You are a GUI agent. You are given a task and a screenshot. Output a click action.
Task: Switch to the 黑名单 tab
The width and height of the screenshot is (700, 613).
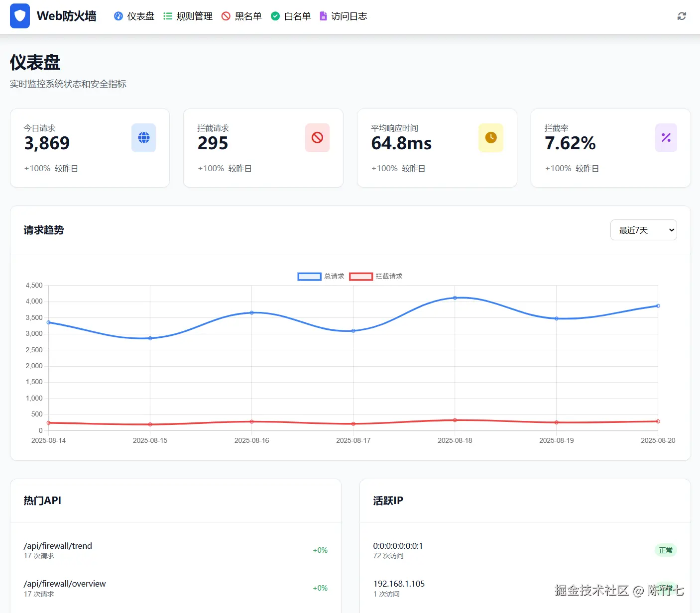(x=241, y=16)
